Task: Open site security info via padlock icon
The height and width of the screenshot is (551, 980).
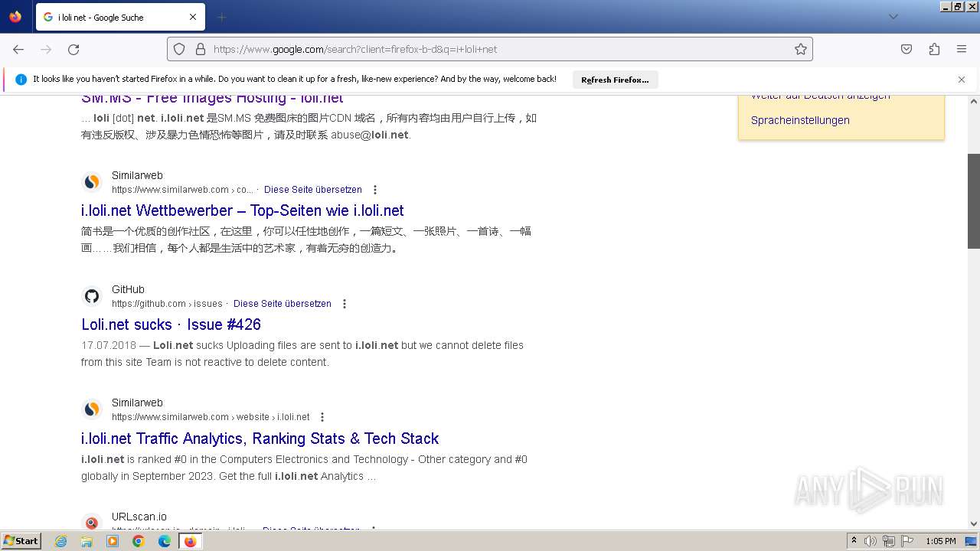Action: pos(201,49)
